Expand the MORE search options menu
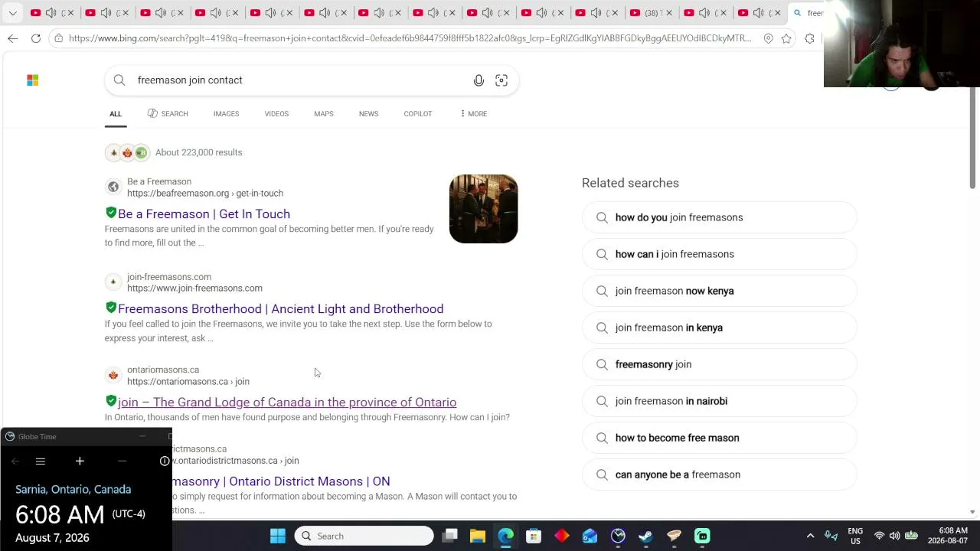Screen dimensions: 980x551 473,114
